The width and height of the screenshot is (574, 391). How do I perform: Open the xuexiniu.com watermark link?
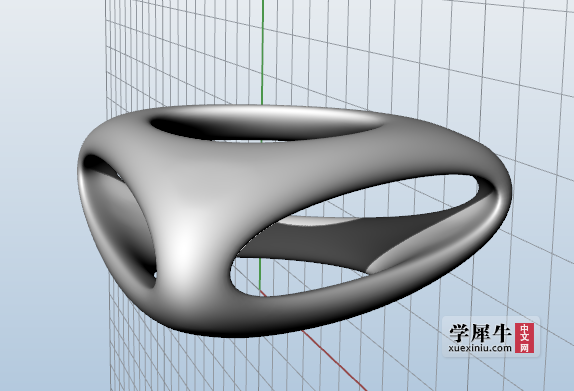coord(480,348)
